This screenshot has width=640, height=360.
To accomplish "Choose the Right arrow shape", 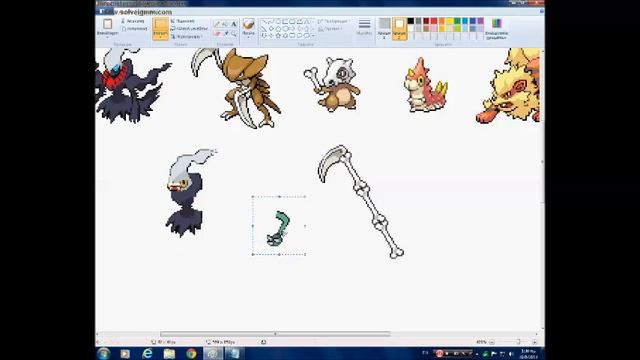I will [x=293, y=29].
